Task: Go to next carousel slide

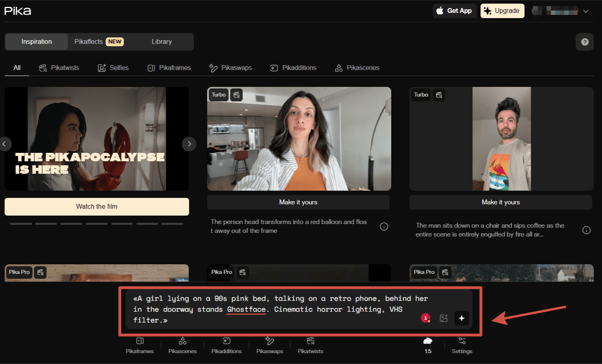Action: [x=189, y=144]
